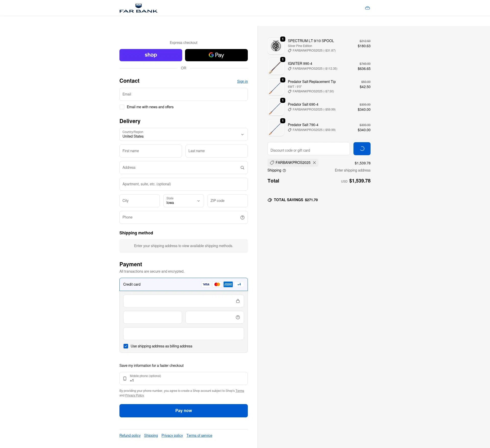The width and height of the screenshot is (490, 448).
Task: Pay with Shop Pay express checkout
Action: coord(151,55)
